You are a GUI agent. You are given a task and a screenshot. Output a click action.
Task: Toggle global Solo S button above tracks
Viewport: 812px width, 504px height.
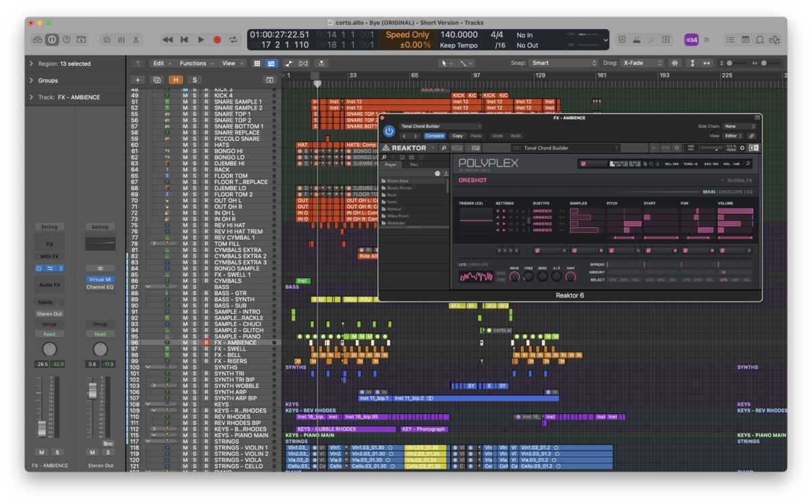tap(195, 80)
